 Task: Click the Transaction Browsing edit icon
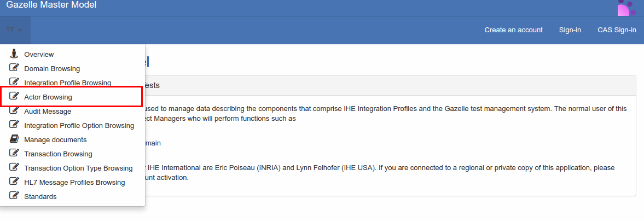tap(14, 154)
